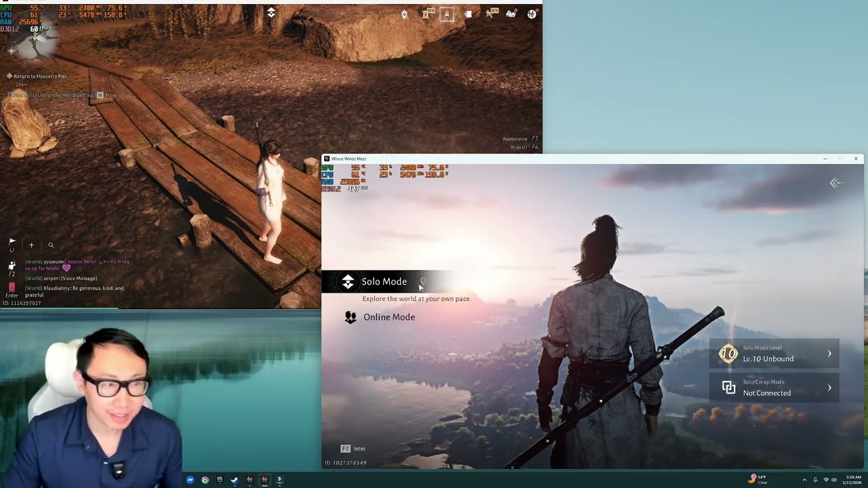Click the Appearance F5 label
The width and height of the screenshot is (868, 488).
tap(521, 139)
